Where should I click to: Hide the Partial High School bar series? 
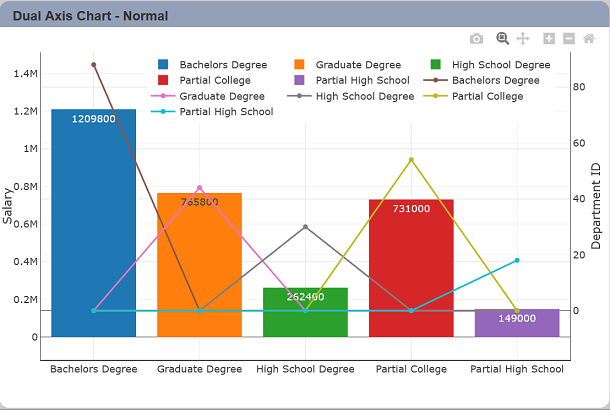click(352, 80)
